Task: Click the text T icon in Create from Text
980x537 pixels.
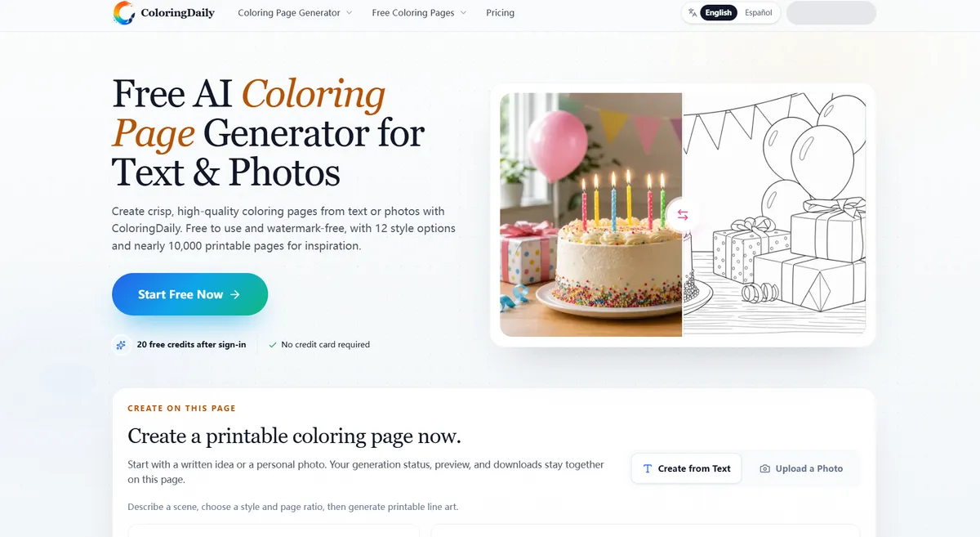Action: pyautogui.click(x=648, y=468)
